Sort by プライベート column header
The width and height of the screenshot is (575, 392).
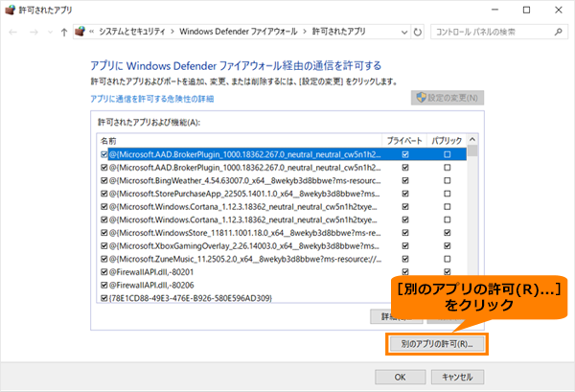tap(404, 141)
